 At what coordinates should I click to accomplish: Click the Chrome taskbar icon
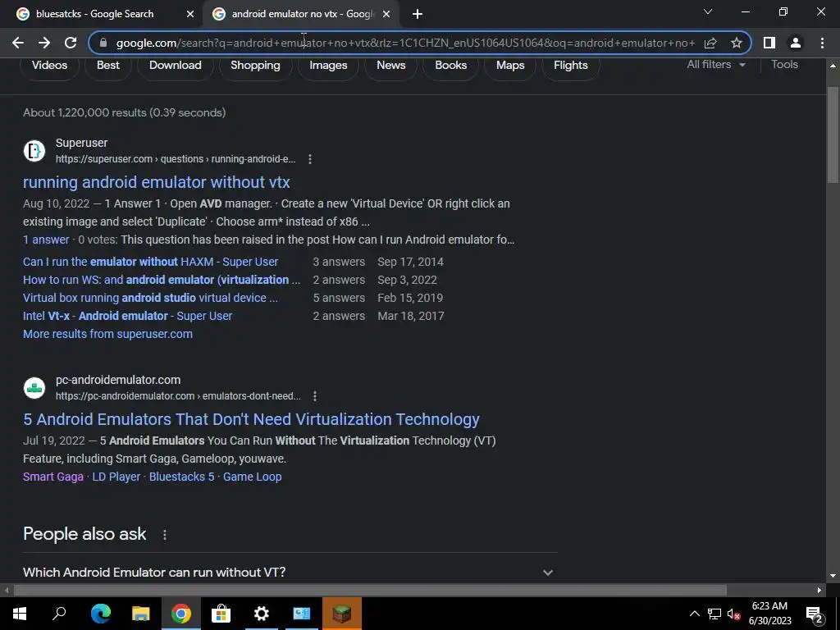(181, 614)
